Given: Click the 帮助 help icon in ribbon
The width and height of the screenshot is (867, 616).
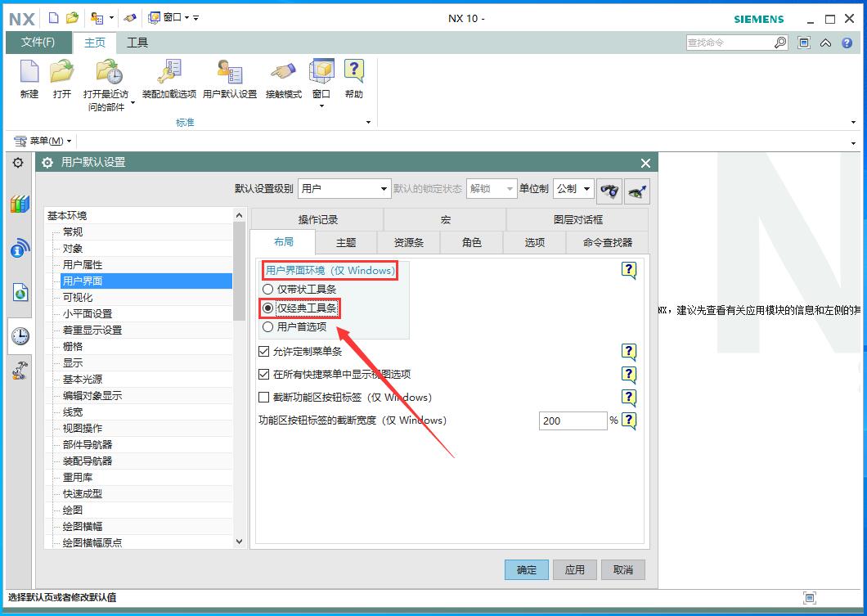Looking at the screenshot, I should [353, 74].
